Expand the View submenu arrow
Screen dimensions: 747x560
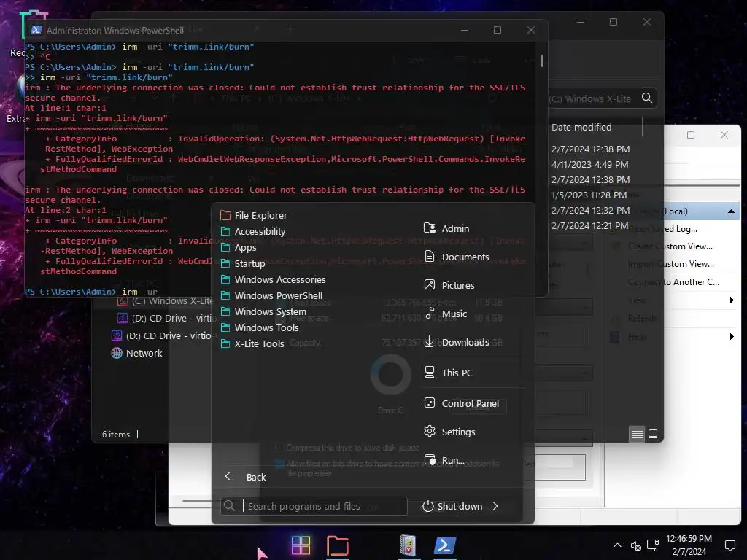[x=731, y=300]
